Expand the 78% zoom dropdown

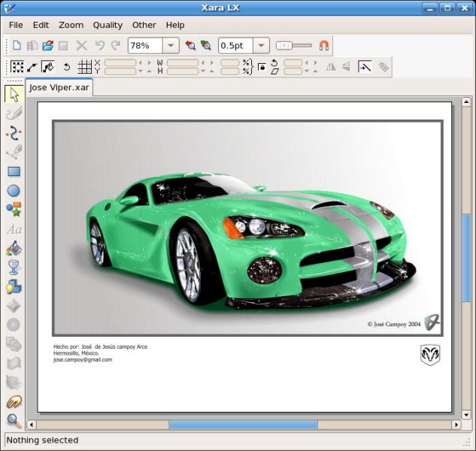[171, 46]
